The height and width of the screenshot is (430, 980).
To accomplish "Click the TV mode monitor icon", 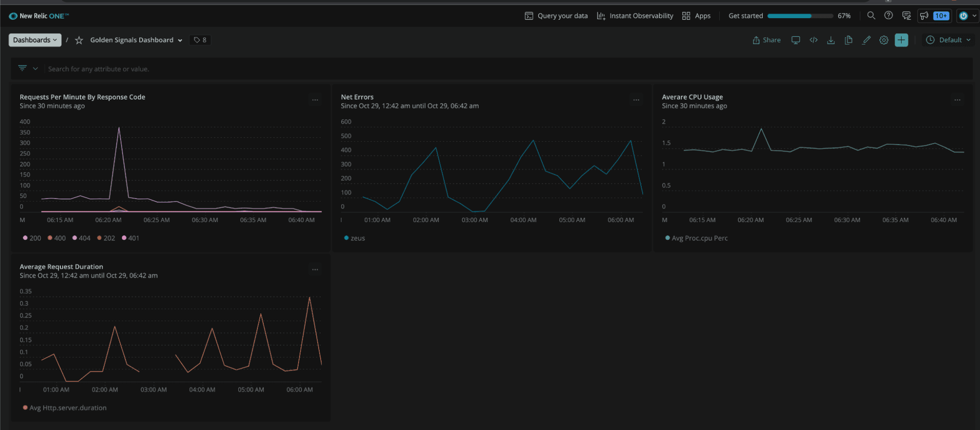I will point(796,40).
